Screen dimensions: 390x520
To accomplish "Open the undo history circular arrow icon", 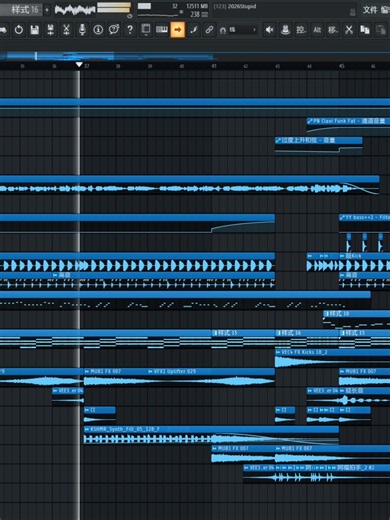I will click(x=19, y=30).
